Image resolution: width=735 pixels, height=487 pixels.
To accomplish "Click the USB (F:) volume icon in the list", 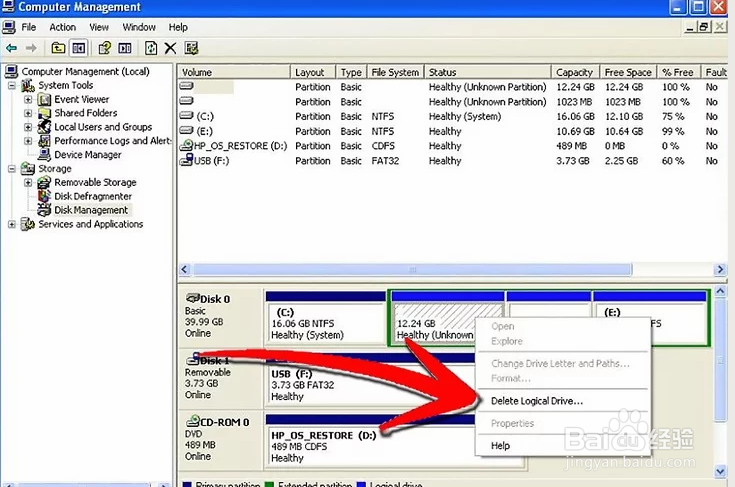I will pos(187,160).
